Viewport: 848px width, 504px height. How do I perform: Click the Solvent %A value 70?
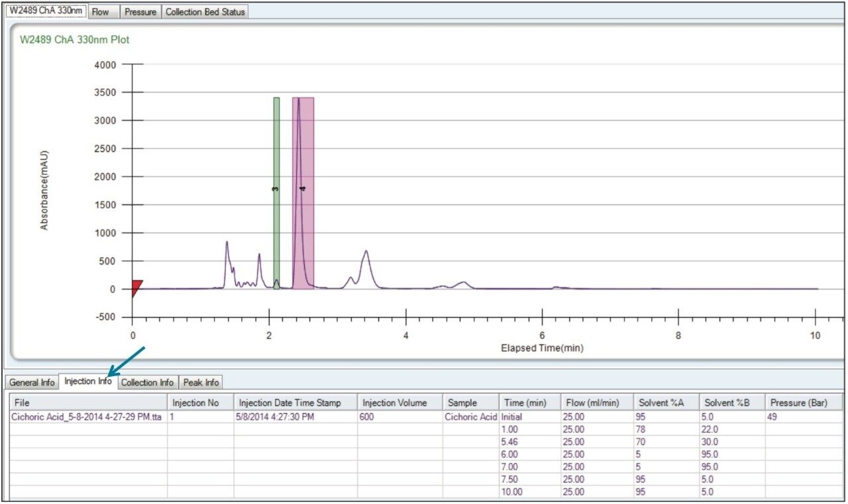[666, 442]
